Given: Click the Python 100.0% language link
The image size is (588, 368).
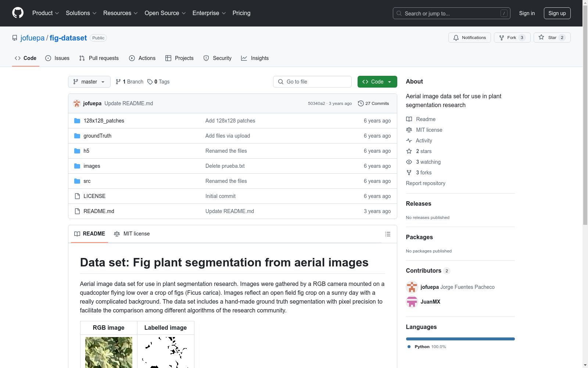Looking at the screenshot, I should 426,347.
